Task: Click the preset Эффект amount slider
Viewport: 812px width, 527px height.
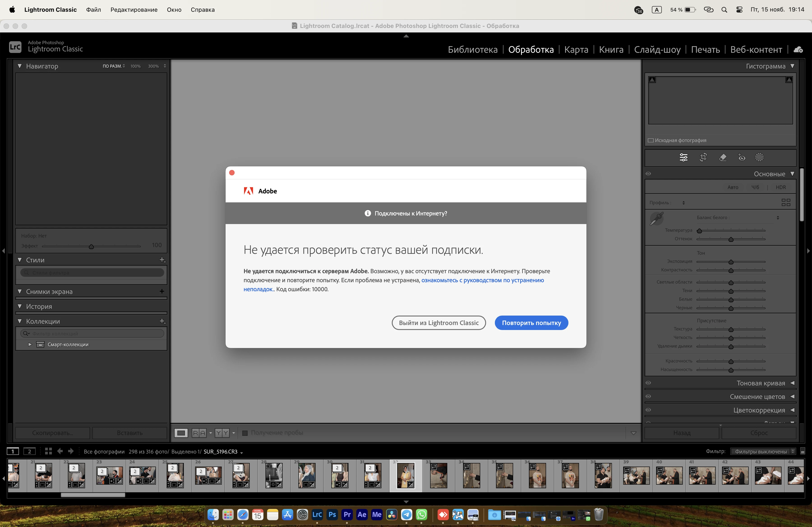Action: [x=91, y=246]
